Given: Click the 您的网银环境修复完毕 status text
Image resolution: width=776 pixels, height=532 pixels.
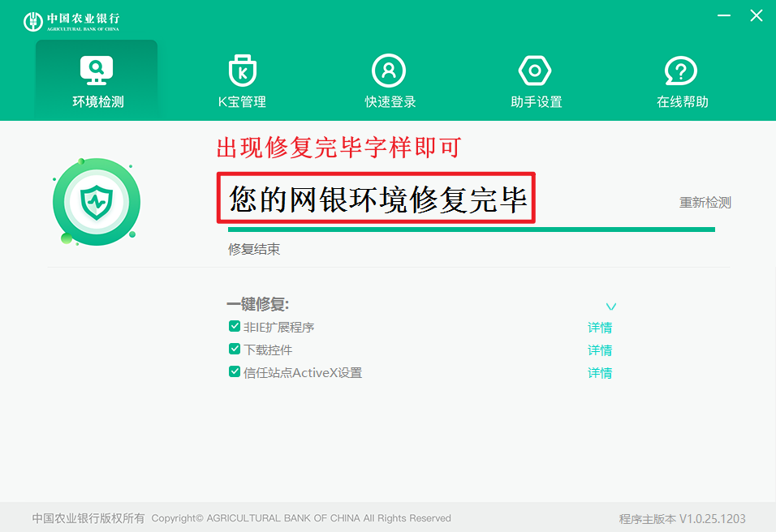Looking at the screenshot, I should click(x=377, y=199).
